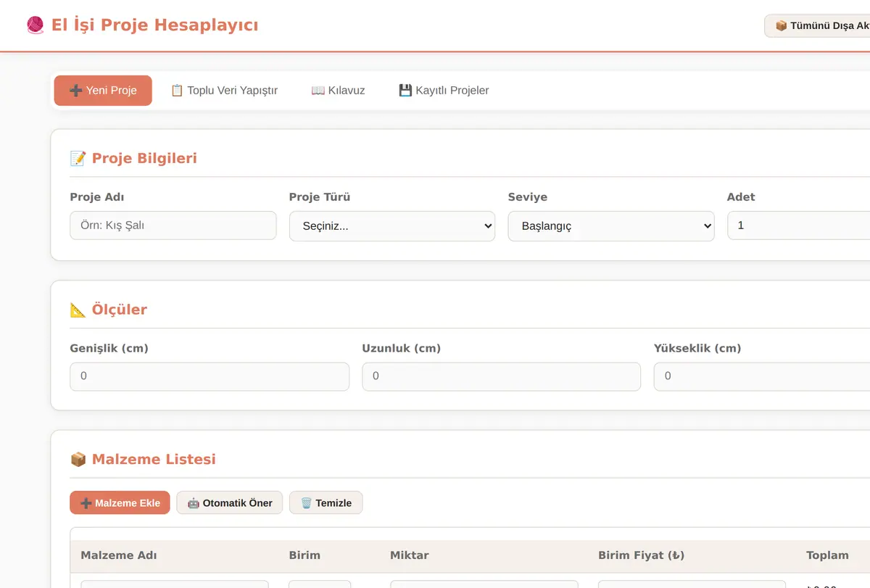Click the El İşi Proje Hesaplayıcı title
The width and height of the screenshot is (870, 588).
pos(155,25)
